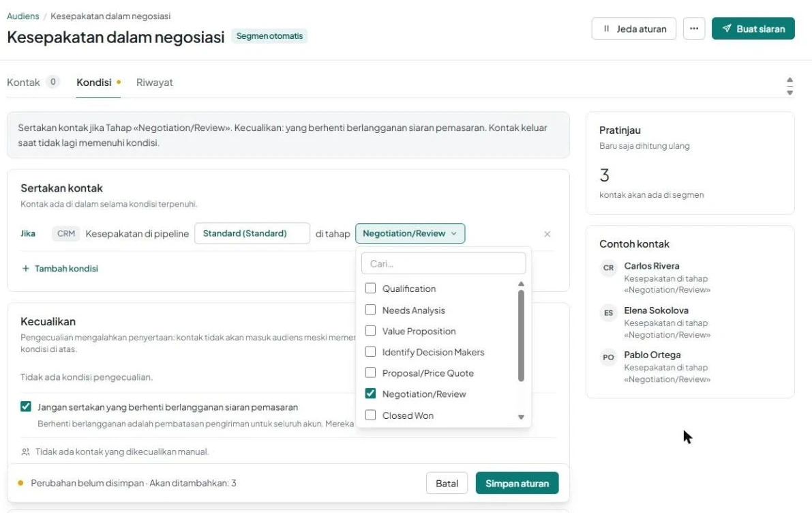The image size is (812, 513).
Task: Click the Jeda aturan button
Action: (634, 29)
